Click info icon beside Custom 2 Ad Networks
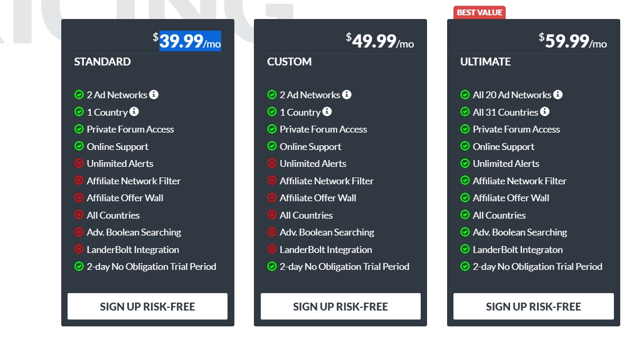This screenshot has height=338, width=644. tap(346, 95)
